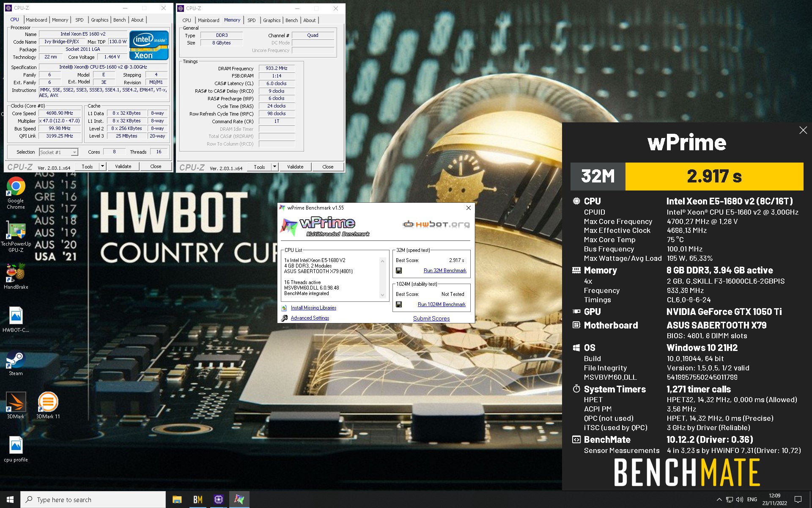Image resolution: width=812 pixels, height=508 pixels.
Task: Open Advanced Settings link in wPrime
Action: pyautogui.click(x=310, y=318)
